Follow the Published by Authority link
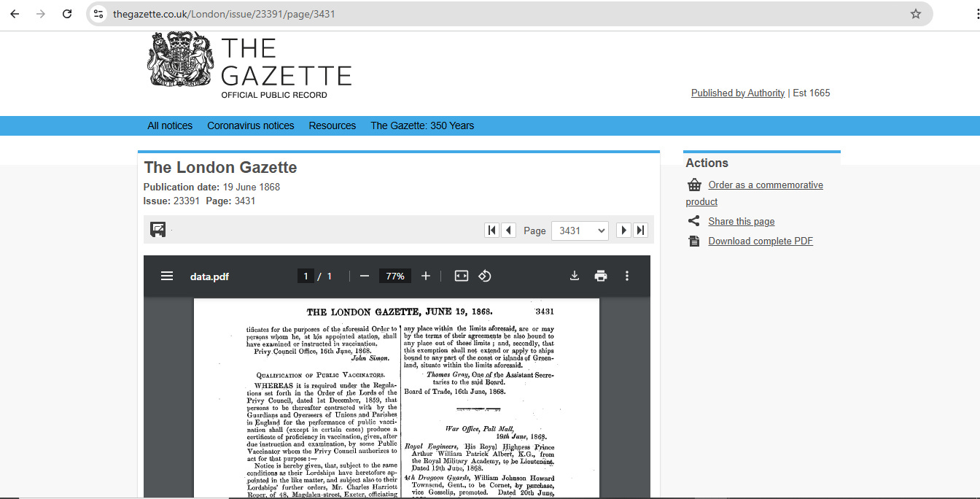The height and width of the screenshot is (499, 980). [738, 93]
